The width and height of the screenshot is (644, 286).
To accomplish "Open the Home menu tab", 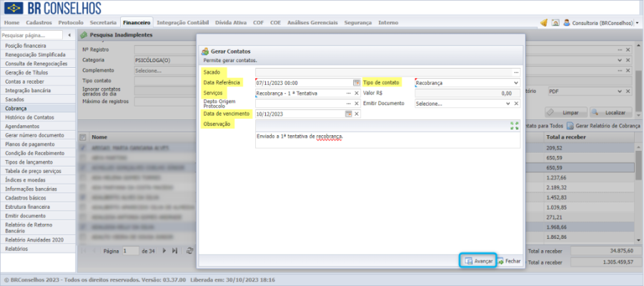I will (x=11, y=23).
